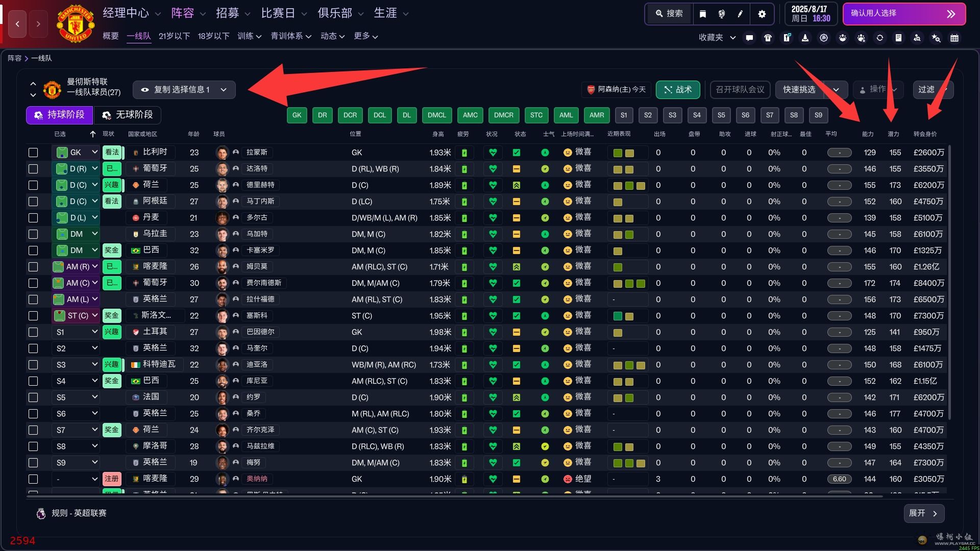Open the bookmark icon beside search
Viewport: 980px width, 551px height.
(703, 14)
